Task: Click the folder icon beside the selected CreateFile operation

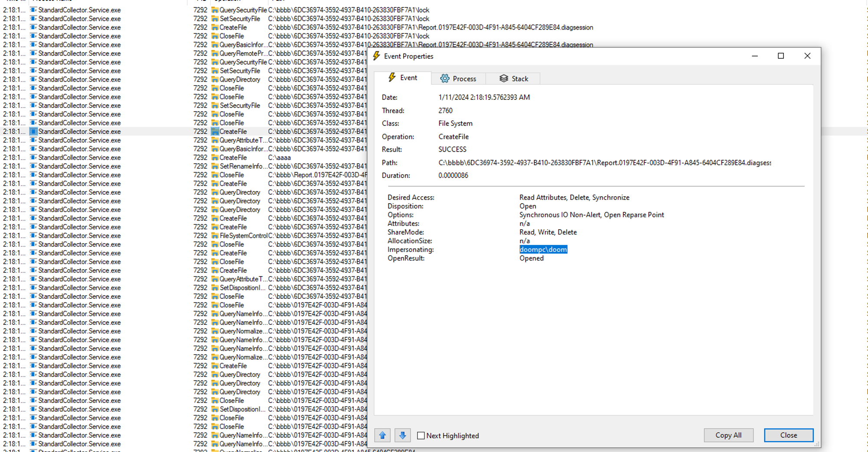Action: tap(215, 131)
